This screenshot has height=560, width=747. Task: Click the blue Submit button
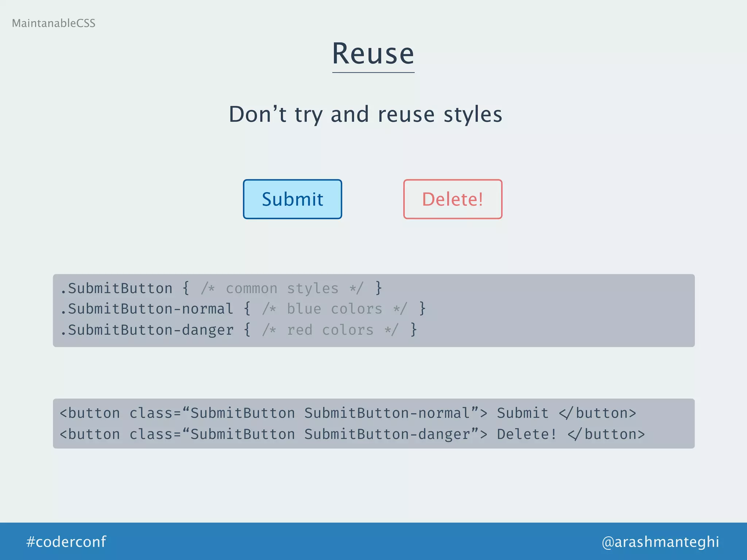(293, 199)
